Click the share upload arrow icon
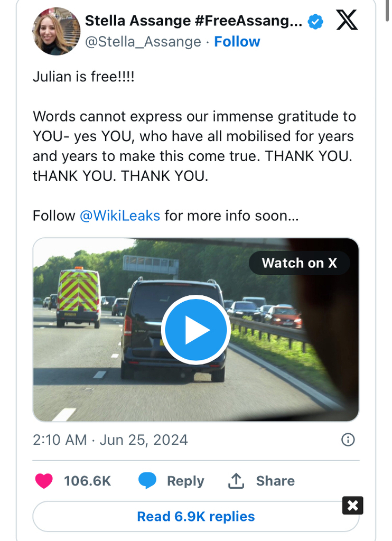Viewport: 392px width, 541px height. click(236, 481)
